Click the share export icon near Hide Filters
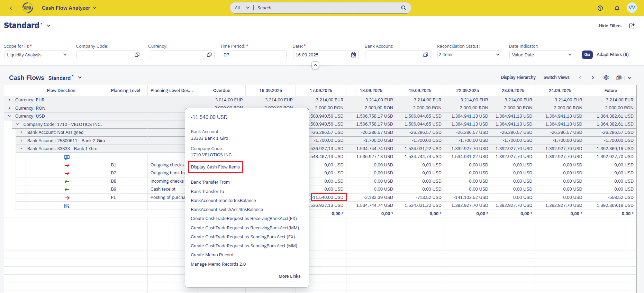 tap(632, 26)
